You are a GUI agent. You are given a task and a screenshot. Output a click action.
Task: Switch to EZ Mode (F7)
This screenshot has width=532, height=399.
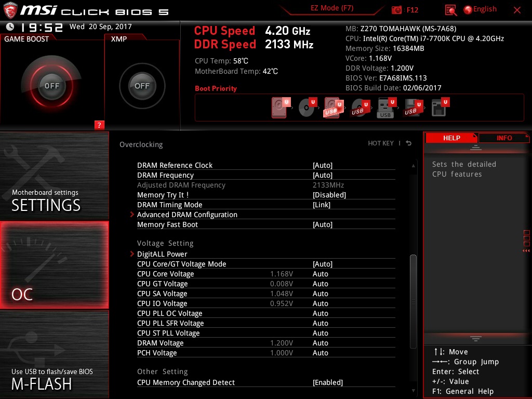coord(332,9)
